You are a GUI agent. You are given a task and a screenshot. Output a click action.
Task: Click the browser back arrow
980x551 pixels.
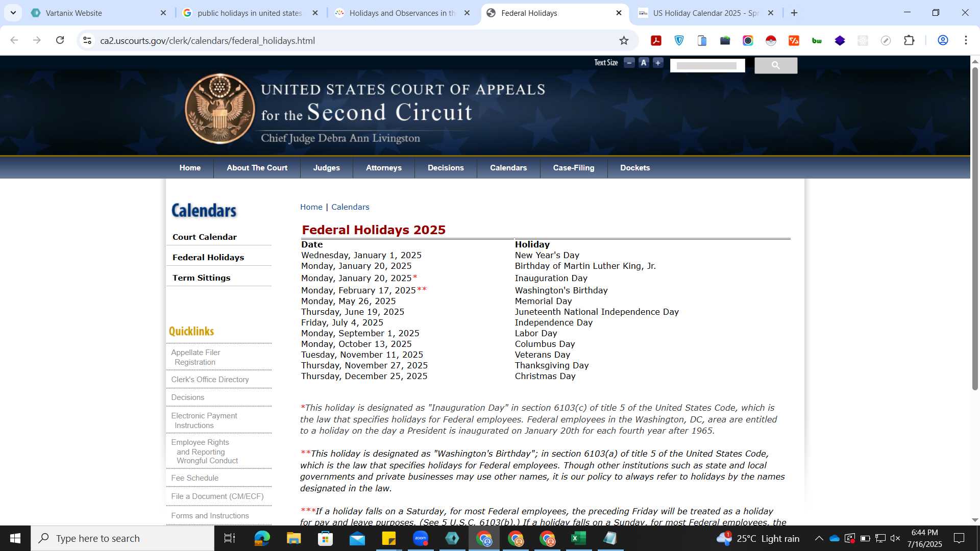click(x=14, y=40)
